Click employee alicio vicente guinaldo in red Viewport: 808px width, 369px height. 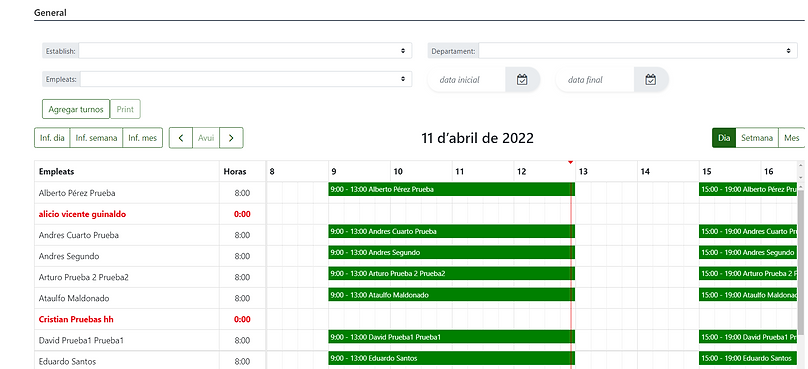[82, 214]
